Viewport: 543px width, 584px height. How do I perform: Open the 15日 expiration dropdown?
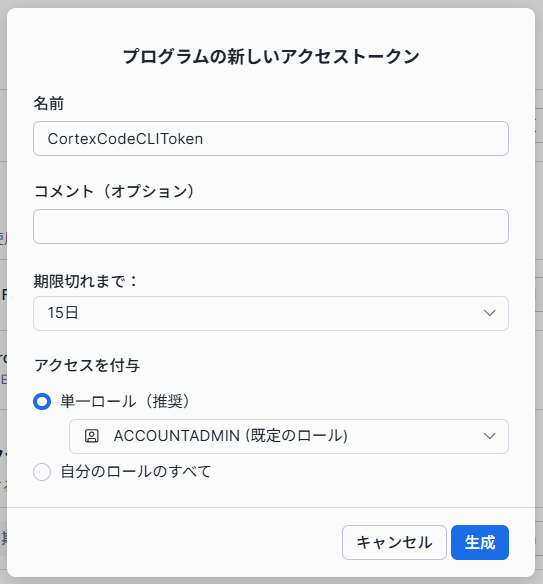click(x=271, y=313)
